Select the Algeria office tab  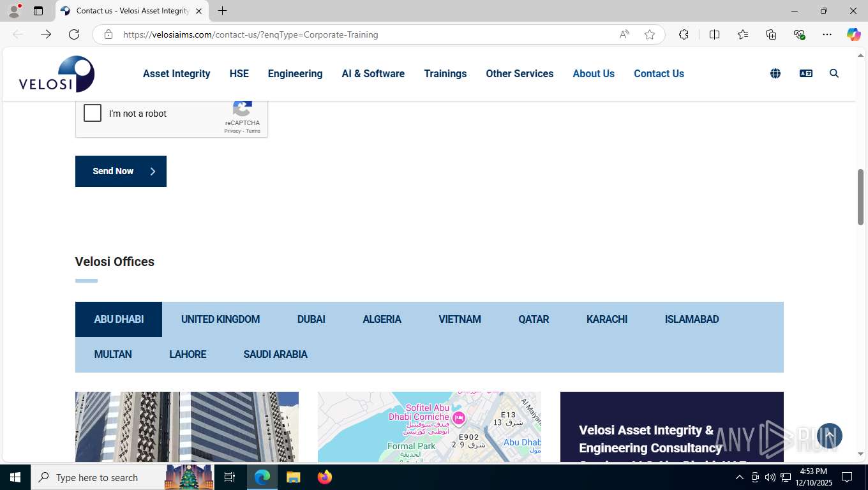(x=382, y=319)
